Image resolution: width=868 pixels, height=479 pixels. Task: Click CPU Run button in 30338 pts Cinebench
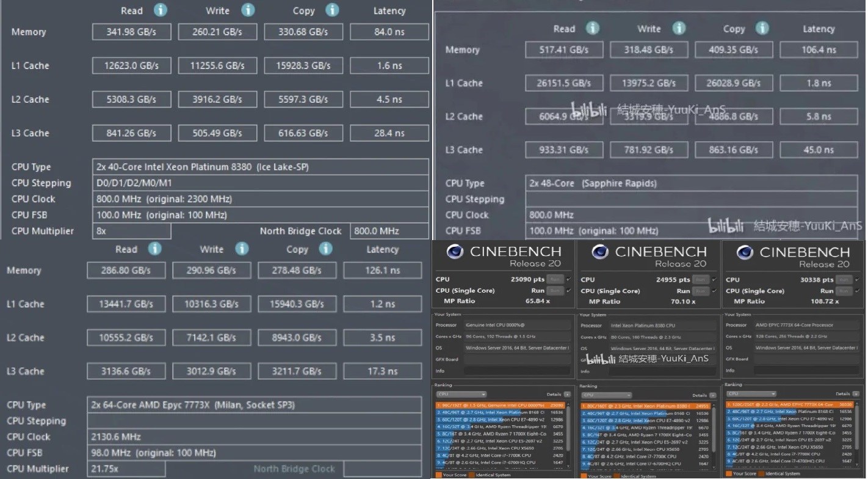tap(844, 280)
